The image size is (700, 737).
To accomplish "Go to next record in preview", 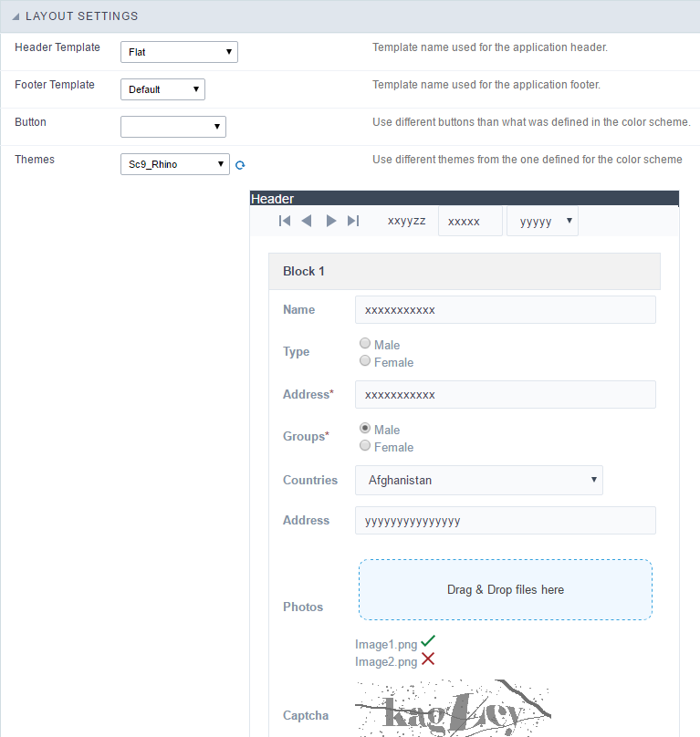I will pos(331,221).
